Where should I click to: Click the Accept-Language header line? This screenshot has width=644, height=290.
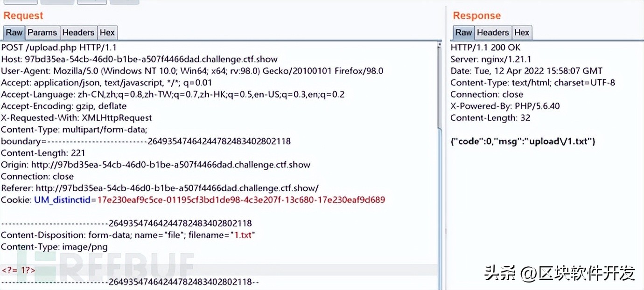pos(173,94)
